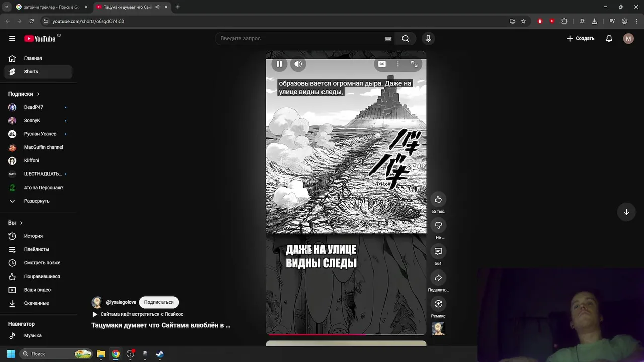
Task: Open Смотреть позже in the sidebar
Action: (38, 263)
